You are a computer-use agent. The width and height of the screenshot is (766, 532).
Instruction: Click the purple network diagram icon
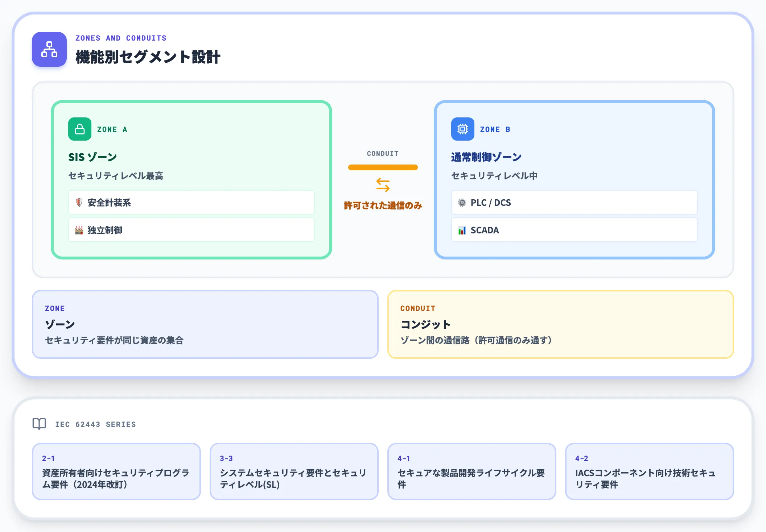tap(49, 49)
